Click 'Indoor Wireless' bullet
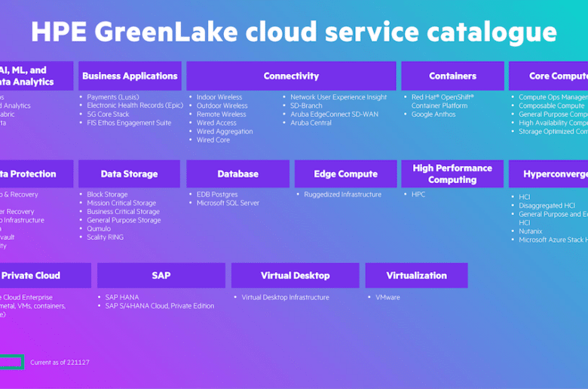 coord(219,97)
